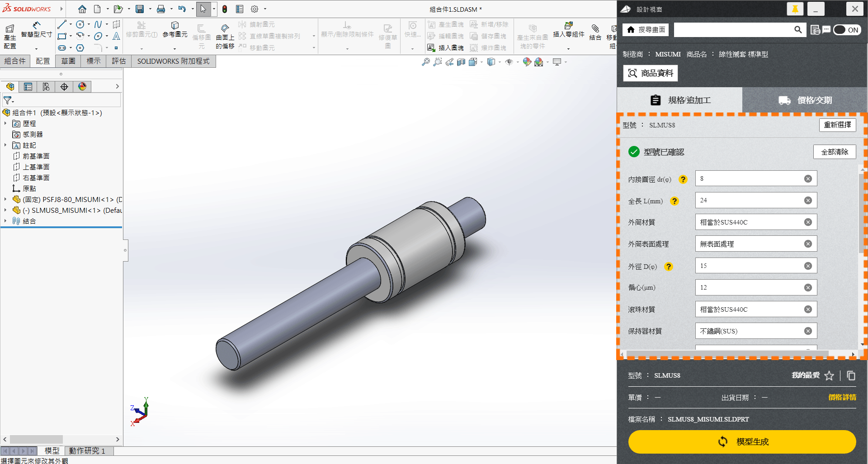Click the Save icon in the toolbar
The width and height of the screenshot is (868, 464).
pos(140,9)
